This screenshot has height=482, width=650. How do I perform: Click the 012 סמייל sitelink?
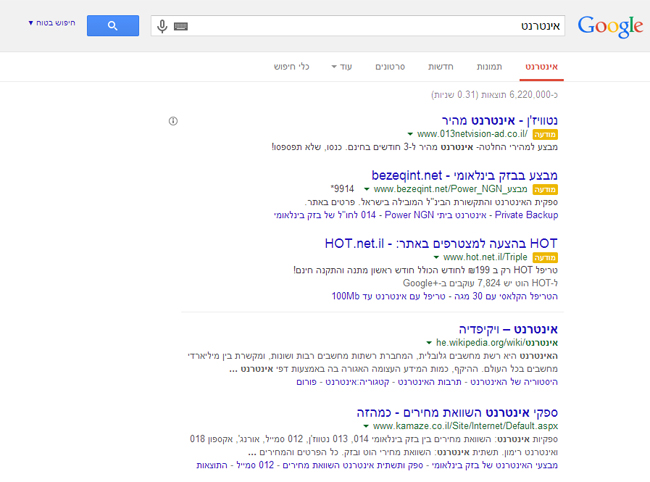pos(255,465)
